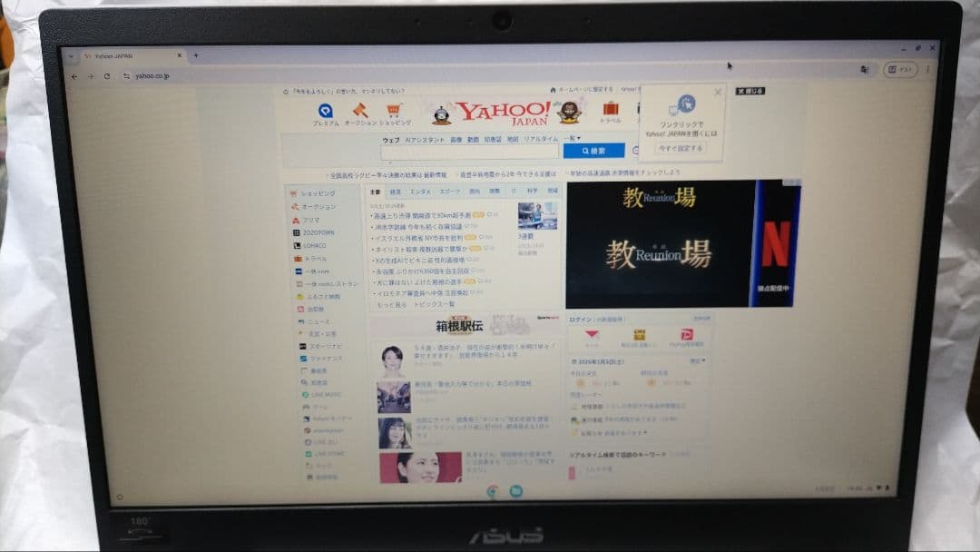Click the LINE MUSIC icon in the sidebar
Screen dimensions: 980x552
coord(306,394)
